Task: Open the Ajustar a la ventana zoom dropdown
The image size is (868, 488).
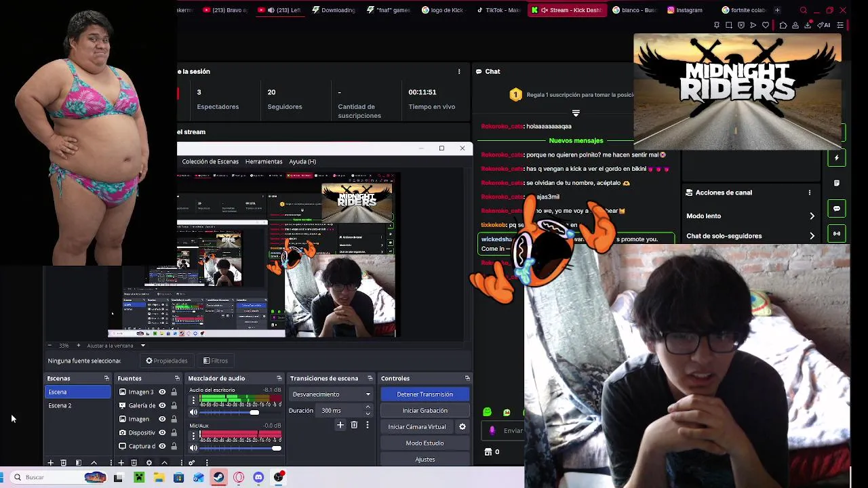Action: pyautogui.click(x=115, y=346)
